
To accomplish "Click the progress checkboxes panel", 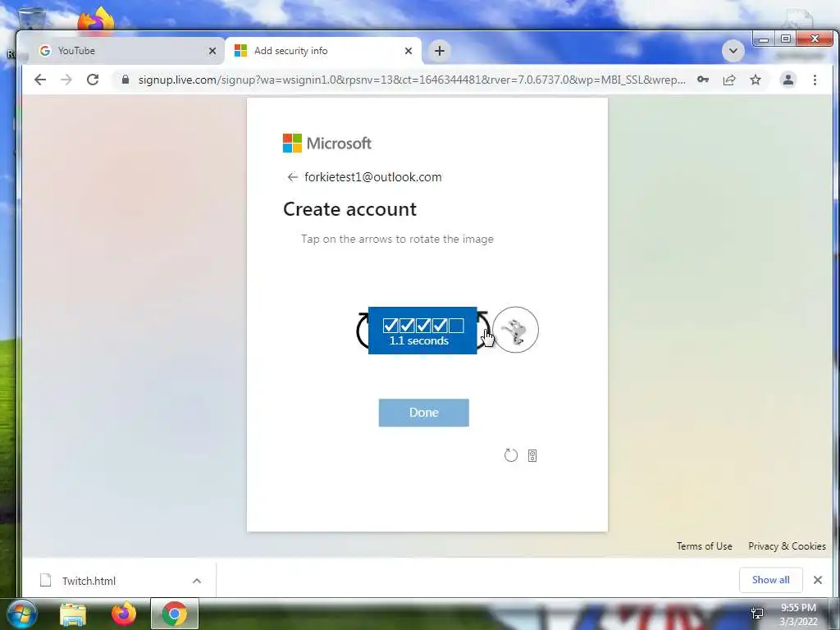I will coord(422,331).
